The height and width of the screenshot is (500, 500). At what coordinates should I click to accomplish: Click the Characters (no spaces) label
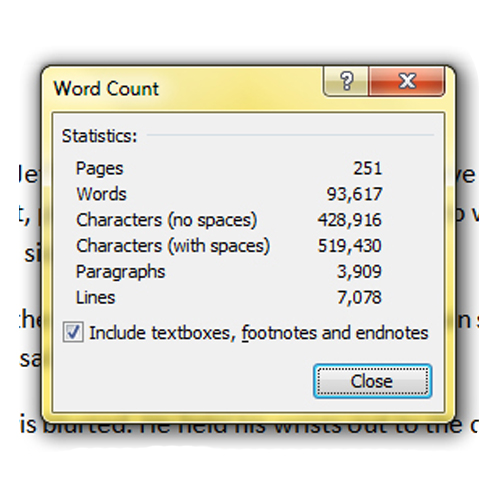[x=166, y=220]
